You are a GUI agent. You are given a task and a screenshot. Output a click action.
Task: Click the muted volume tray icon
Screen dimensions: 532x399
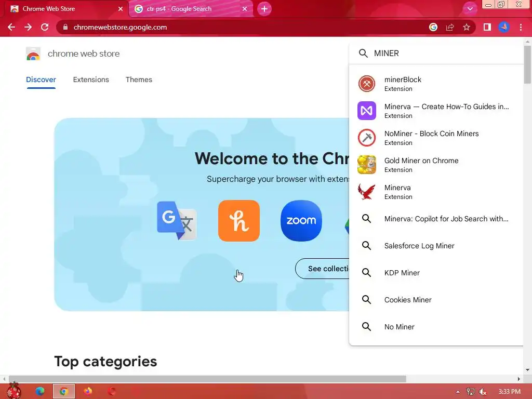tap(483, 392)
